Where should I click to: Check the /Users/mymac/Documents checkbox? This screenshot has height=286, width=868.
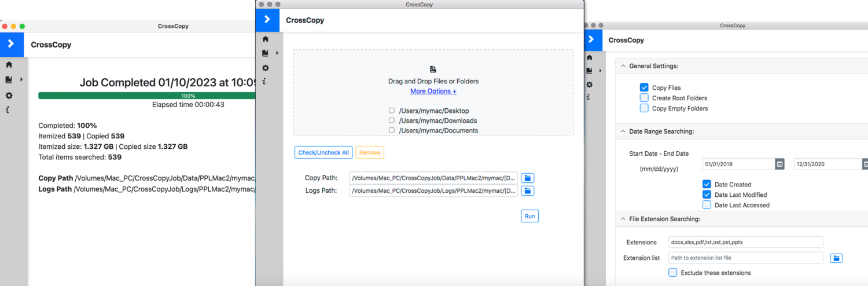pos(392,130)
